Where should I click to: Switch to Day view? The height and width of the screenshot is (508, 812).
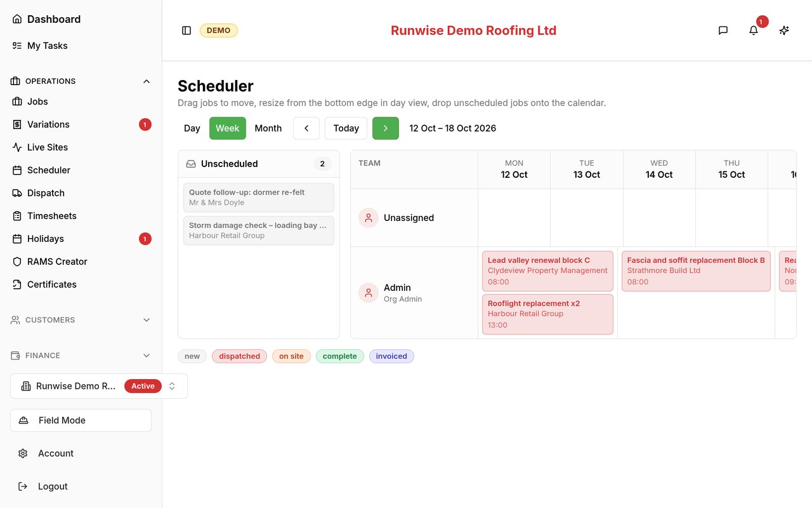coord(192,128)
